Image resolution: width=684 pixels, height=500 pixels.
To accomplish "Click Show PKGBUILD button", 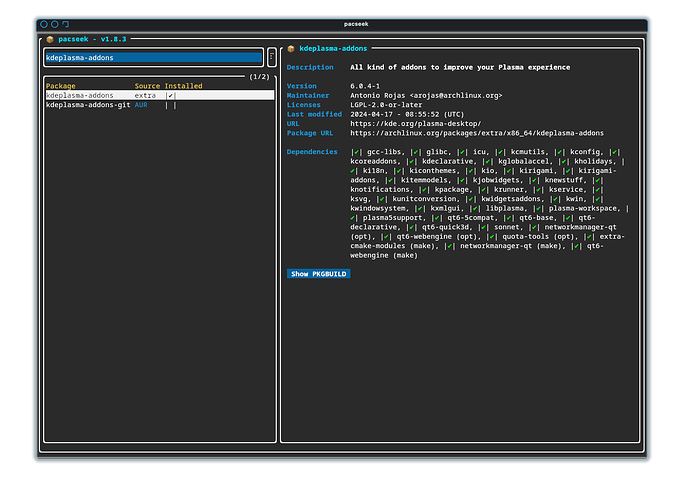I will (x=318, y=274).
